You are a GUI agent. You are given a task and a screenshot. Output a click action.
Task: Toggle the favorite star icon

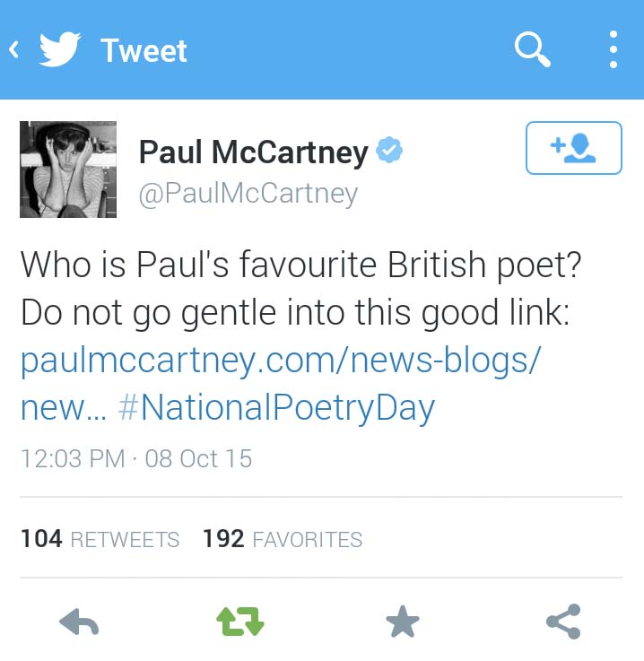click(402, 622)
